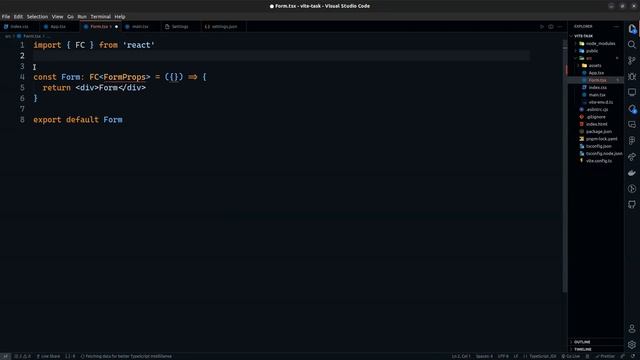The width and height of the screenshot is (640, 360).
Task: Expand the public folder
Action: coord(596,51)
